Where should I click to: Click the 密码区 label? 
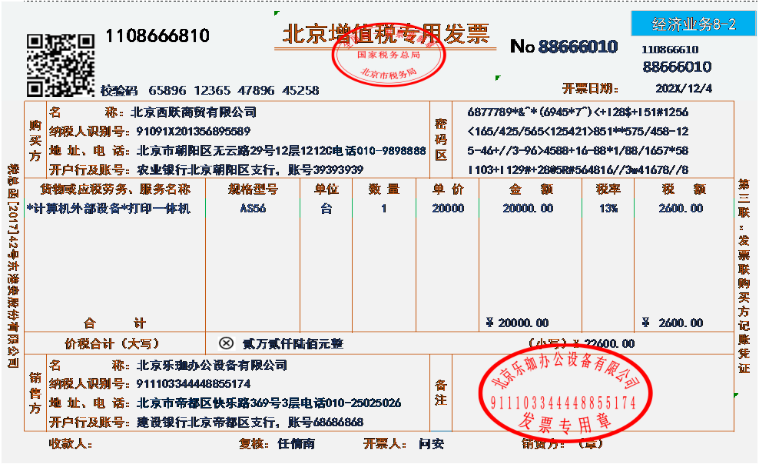pos(440,139)
